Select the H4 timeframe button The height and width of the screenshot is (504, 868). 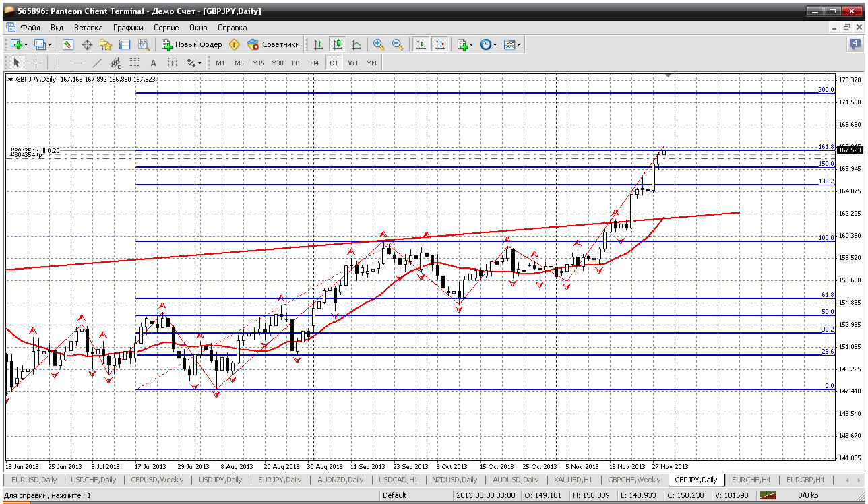(x=314, y=63)
